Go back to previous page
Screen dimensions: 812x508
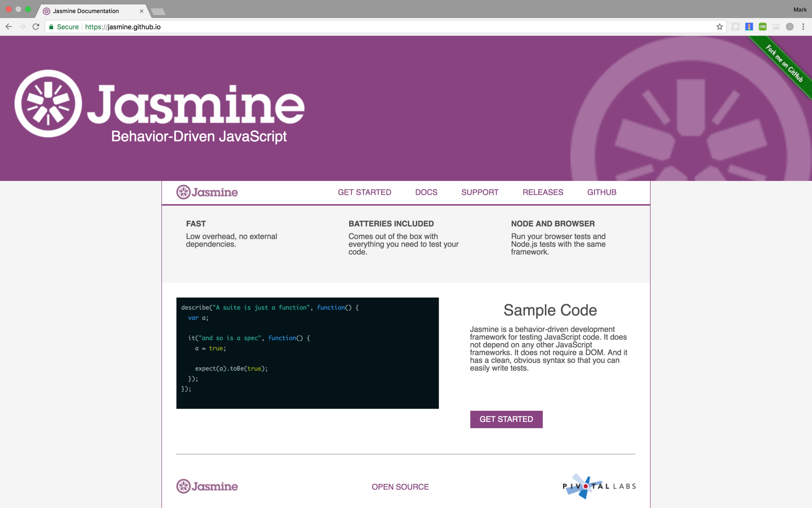9,27
